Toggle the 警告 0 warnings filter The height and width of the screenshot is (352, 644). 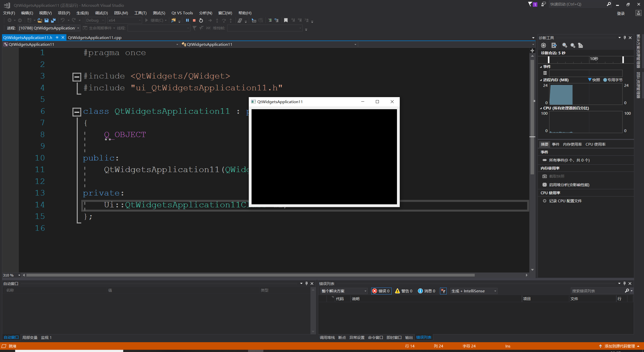[404, 291]
